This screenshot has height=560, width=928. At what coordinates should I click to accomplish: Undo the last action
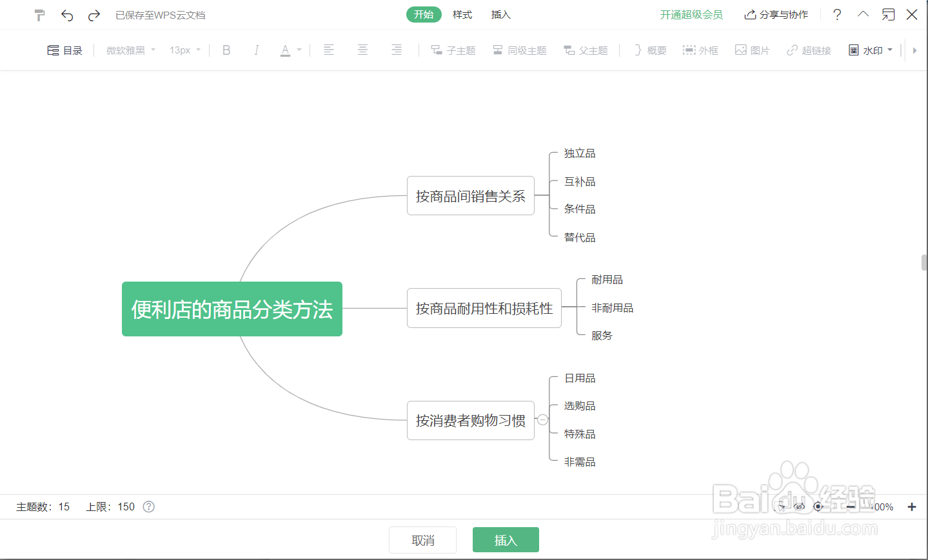coord(67,15)
